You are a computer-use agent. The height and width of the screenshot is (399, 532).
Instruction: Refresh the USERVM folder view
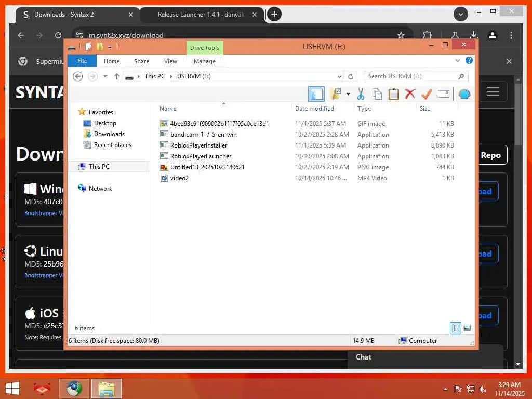(x=351, y=76)
